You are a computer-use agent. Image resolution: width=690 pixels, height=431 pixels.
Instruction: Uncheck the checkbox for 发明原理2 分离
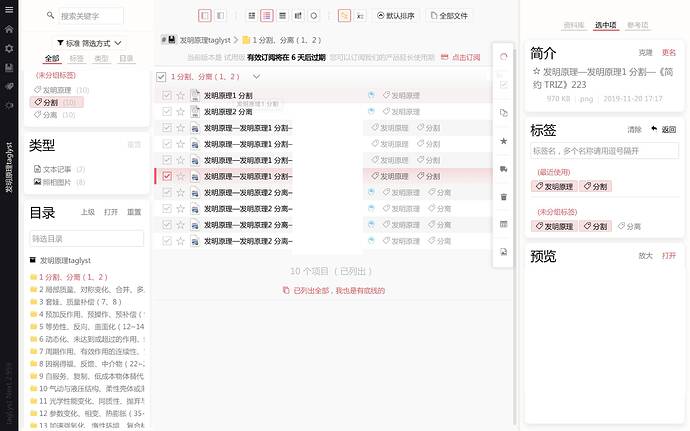pyautogui.click(x=167, y=112)
